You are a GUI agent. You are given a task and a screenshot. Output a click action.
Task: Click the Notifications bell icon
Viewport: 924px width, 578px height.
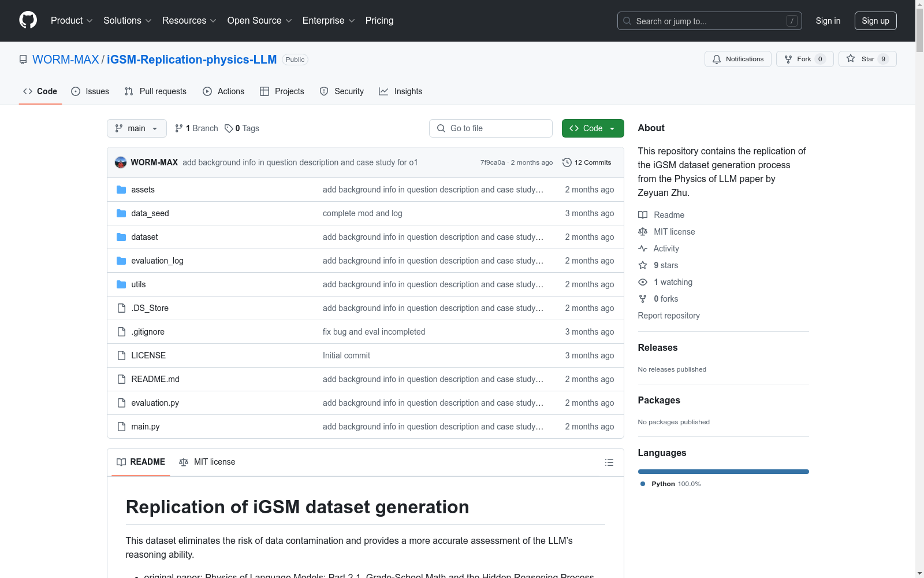717,59
